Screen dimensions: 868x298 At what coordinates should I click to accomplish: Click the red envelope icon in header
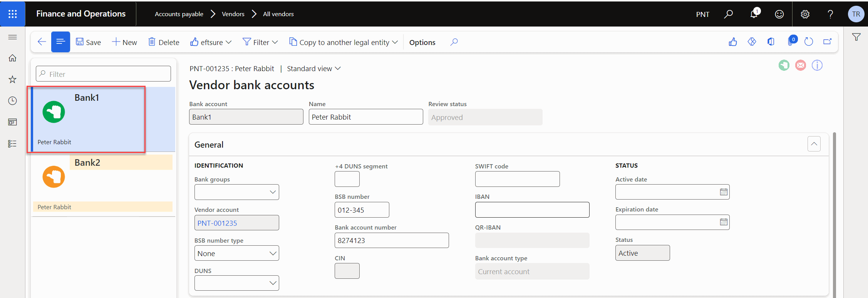click(x=801, y=65)
